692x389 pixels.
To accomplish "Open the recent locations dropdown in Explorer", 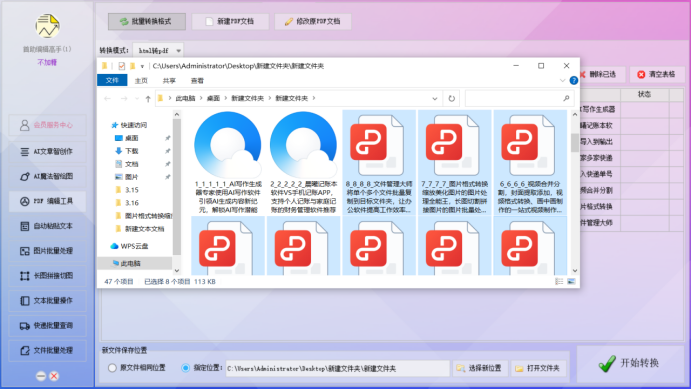I will [136, 98].
